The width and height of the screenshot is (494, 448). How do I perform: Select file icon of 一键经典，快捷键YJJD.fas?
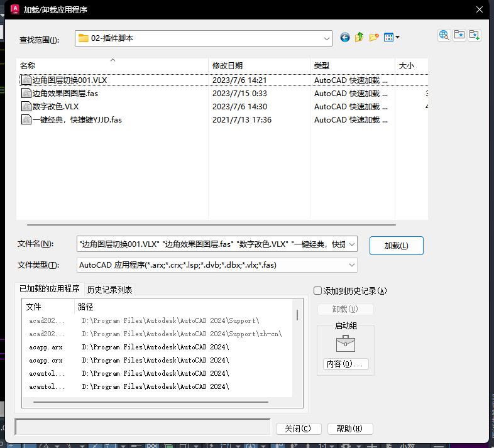tap(26, 120)
